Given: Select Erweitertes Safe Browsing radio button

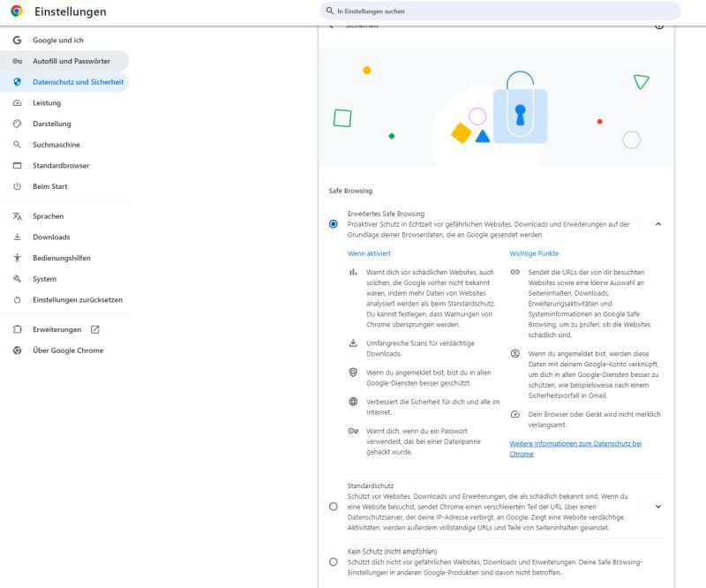Looking at the screenshot, I should [x=334, y=224].
